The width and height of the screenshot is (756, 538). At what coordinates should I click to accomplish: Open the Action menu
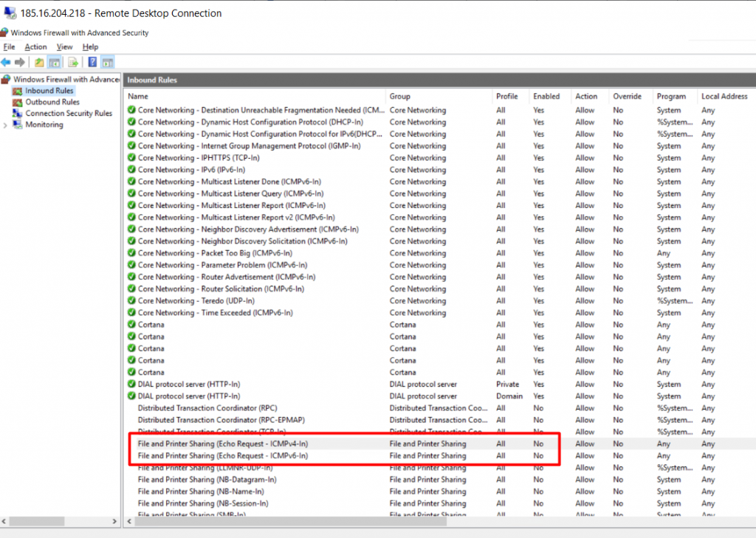(35, 46)
